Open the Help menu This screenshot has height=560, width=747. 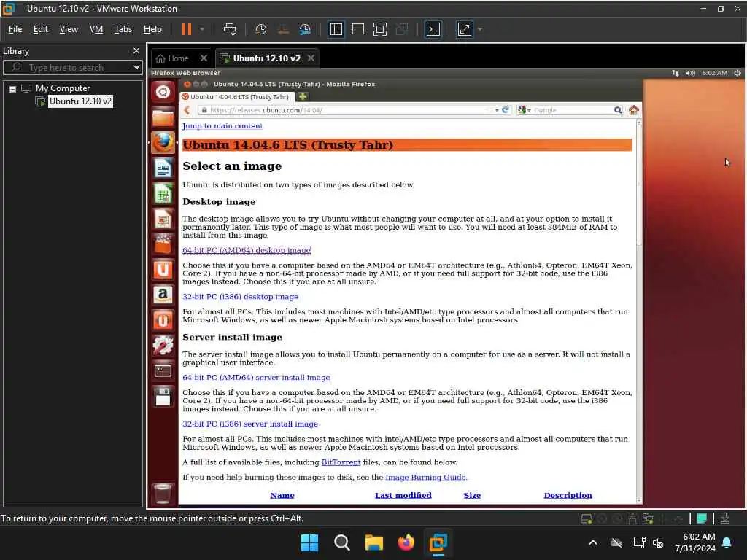(x=152, y=29)
